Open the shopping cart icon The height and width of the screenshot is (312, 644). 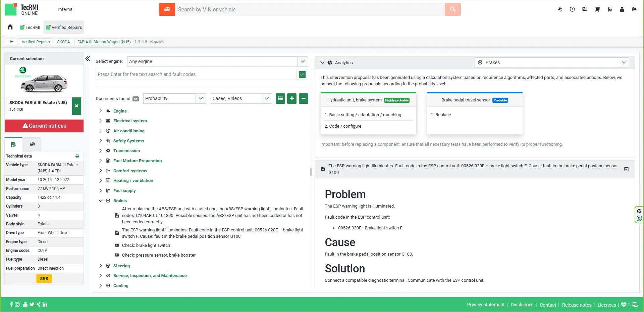[597, 9]
